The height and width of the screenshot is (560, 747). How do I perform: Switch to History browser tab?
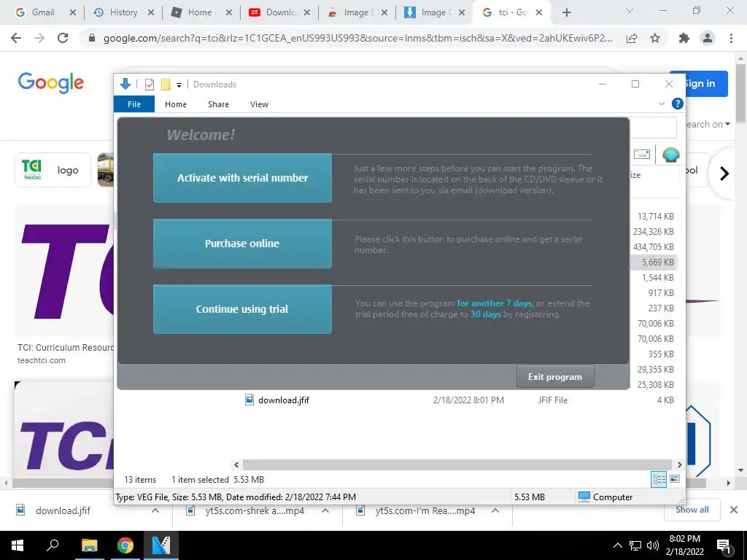pyautogui.click(x=123, y=12)
